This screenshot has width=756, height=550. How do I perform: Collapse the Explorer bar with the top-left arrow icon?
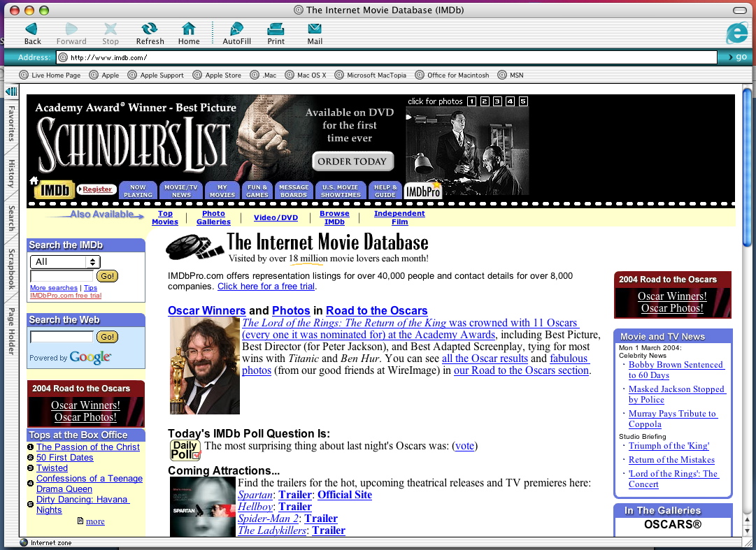[11, 91]
